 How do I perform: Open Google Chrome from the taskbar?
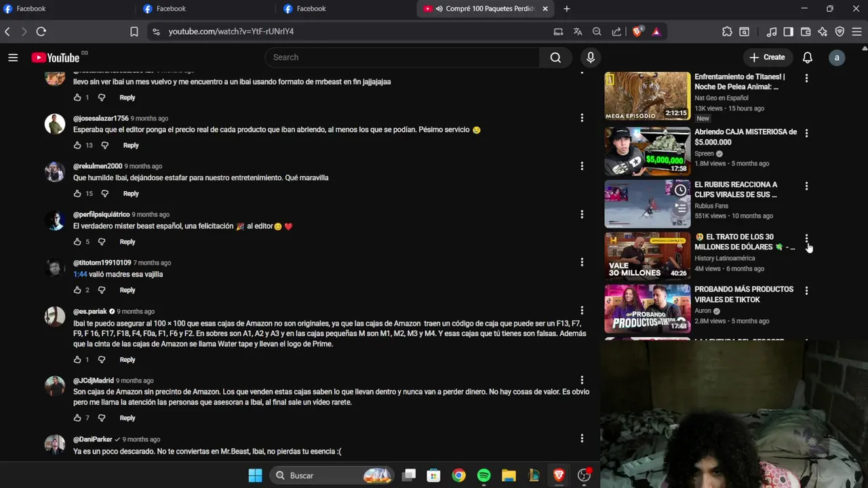459,475
